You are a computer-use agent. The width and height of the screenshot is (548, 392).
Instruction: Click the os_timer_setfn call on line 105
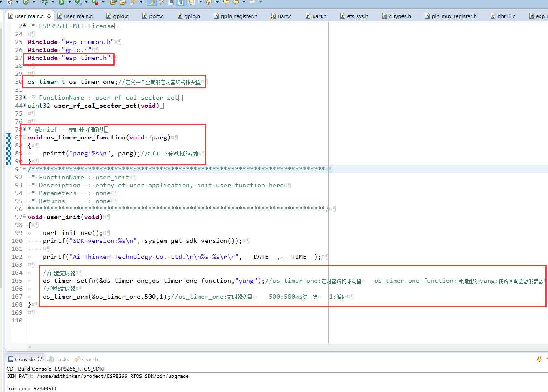click(x=154, y=281)
